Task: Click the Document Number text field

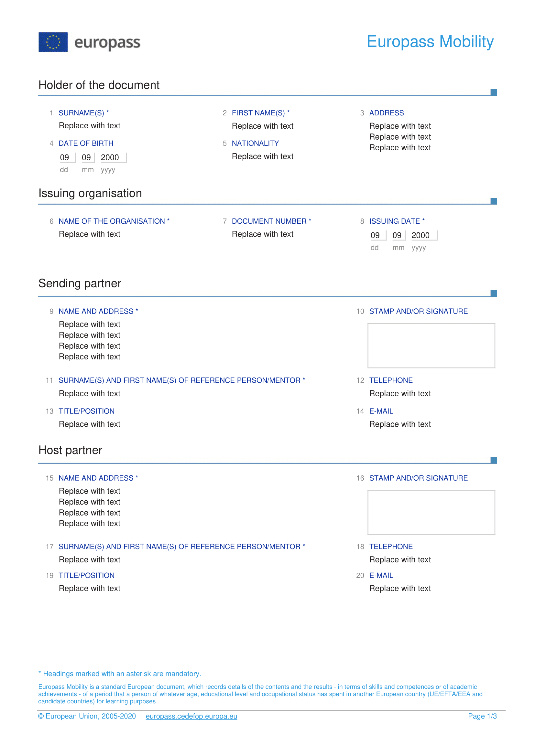Action: [263, 234]
